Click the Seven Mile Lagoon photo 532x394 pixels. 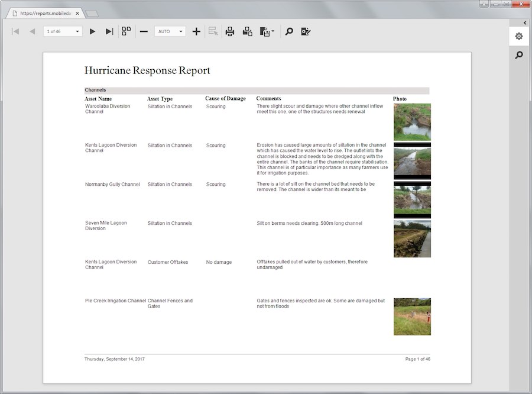[x=412, y=239]
